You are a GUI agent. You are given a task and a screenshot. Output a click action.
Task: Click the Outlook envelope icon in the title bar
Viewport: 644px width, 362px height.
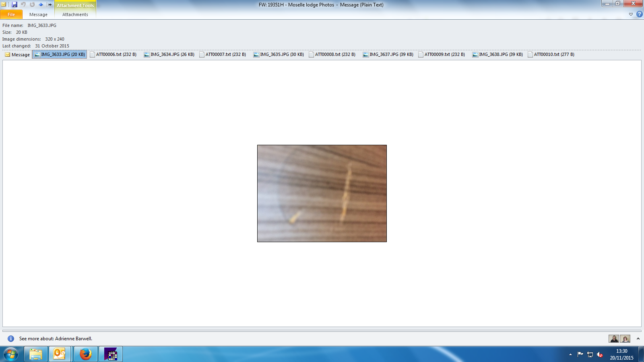click(4, 4)
